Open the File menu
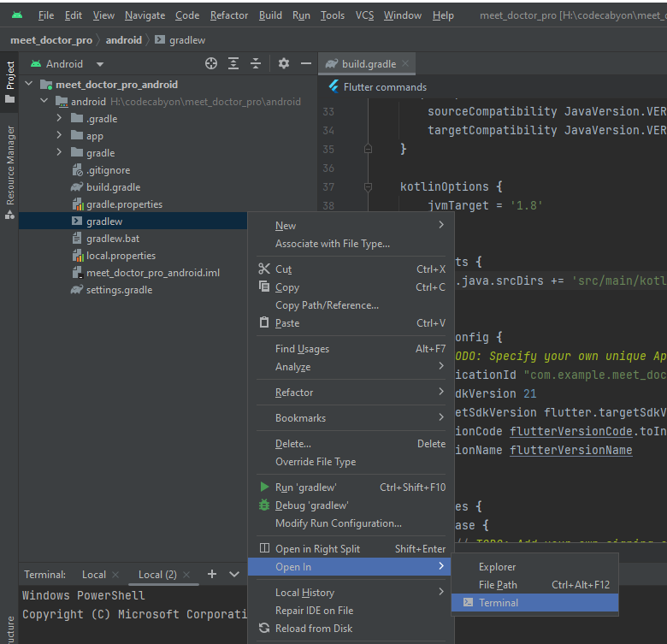667x644 pixels. coord(46,15)
